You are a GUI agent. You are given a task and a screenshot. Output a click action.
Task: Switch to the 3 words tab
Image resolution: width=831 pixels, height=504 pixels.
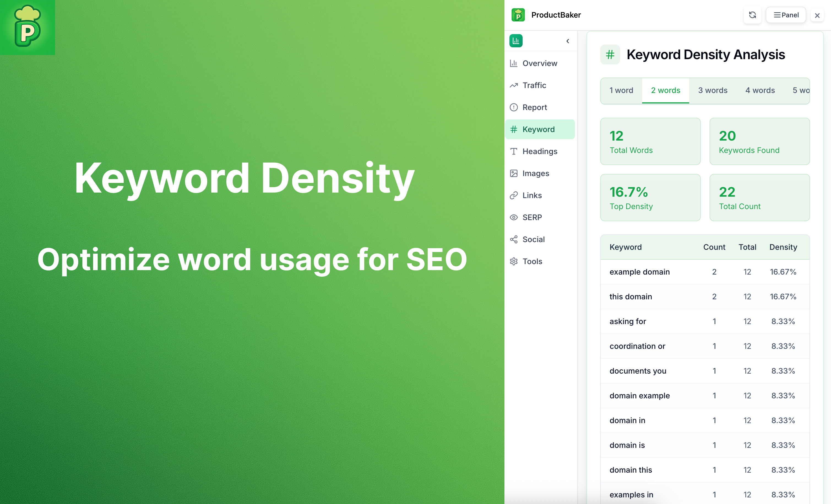tap(713, 90)
